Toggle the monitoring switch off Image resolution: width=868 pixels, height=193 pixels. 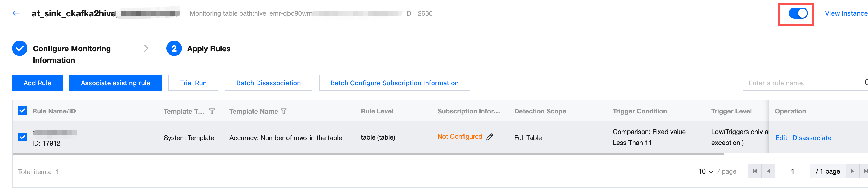pyautogui.click(x=798, y=13)
